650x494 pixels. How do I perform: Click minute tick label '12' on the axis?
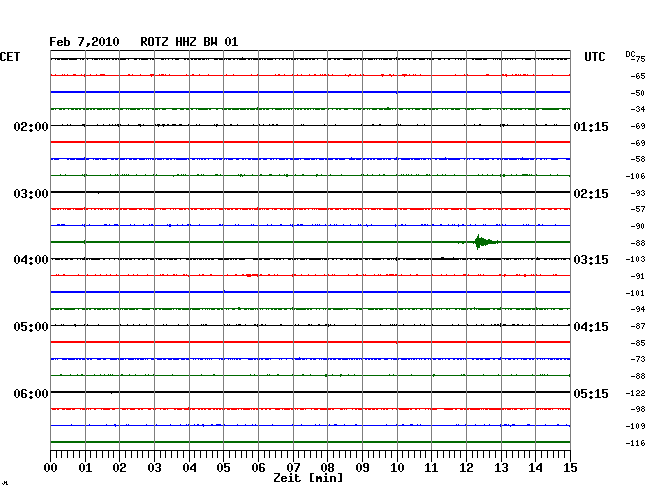[466, 468]
